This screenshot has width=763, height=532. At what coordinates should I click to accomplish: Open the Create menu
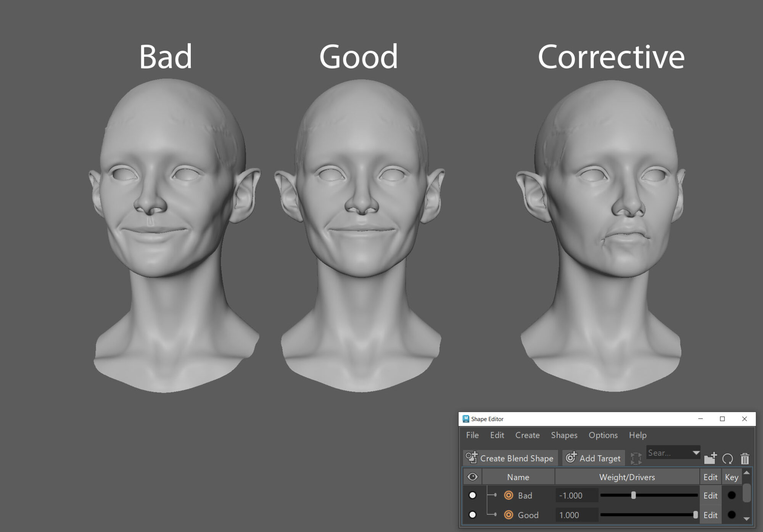coord(527,435)
